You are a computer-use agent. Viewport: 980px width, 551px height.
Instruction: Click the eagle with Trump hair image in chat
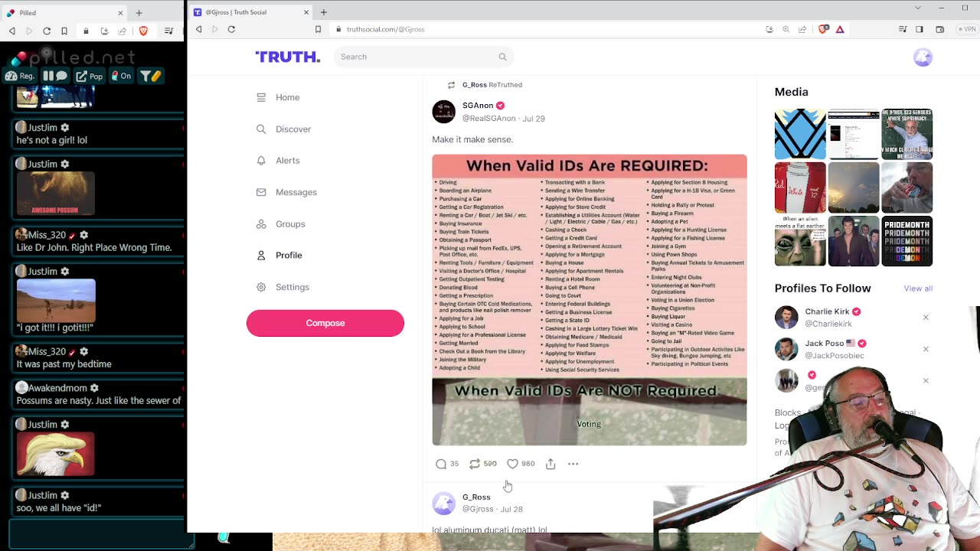pos(56,454)
